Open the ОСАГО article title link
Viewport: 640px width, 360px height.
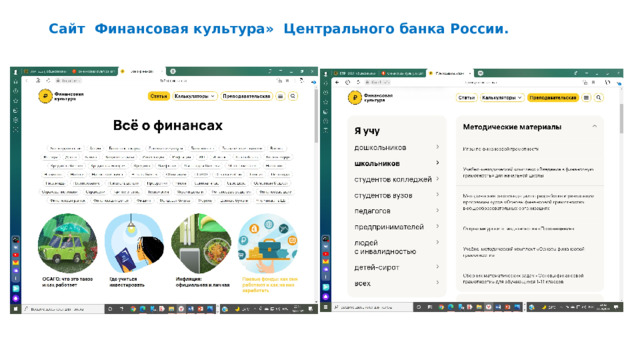[68, 282]
